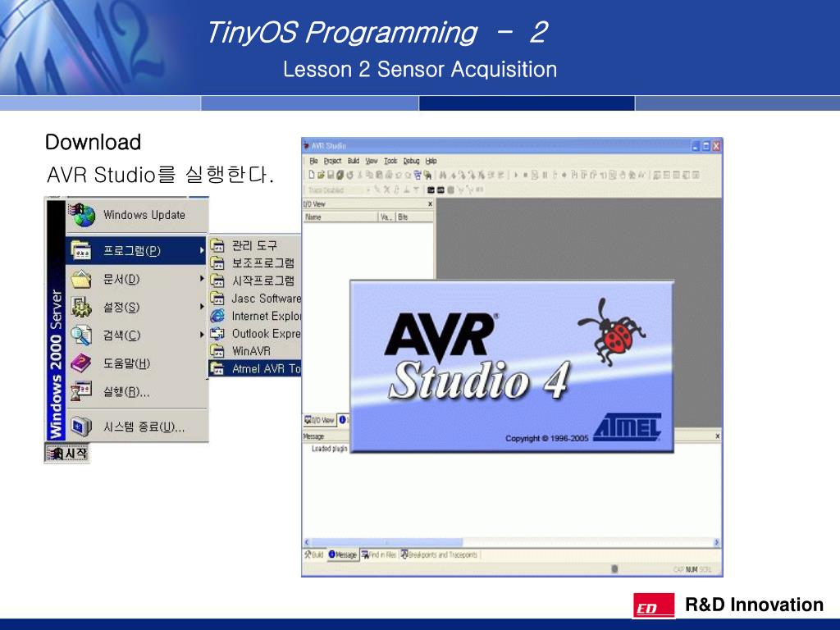Open the Debug menu
Image resolution: width=840 pixels, height=630 pixels.
point(411,161)
